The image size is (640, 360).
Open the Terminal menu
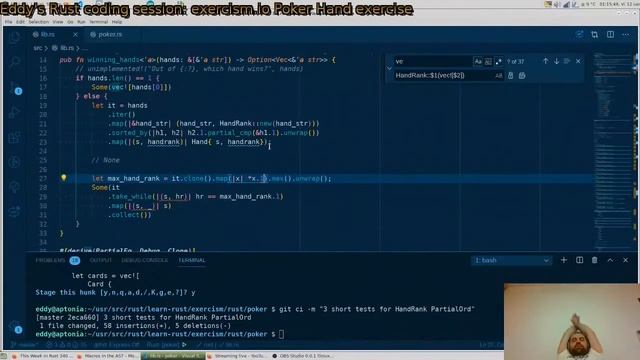tap(99, 22)
